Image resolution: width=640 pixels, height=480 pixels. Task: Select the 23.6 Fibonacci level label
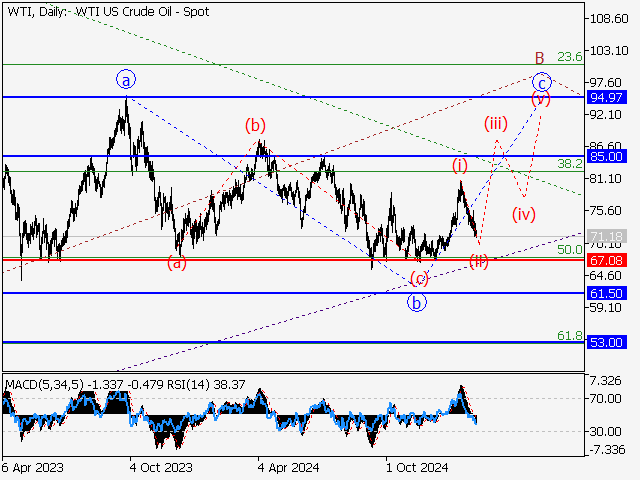pos(569,57)
